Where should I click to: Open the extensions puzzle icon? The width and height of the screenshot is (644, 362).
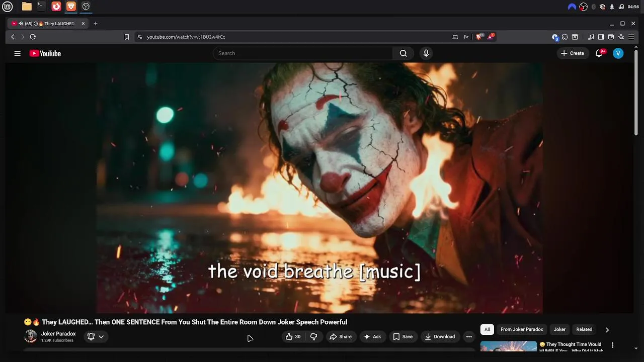565,37
